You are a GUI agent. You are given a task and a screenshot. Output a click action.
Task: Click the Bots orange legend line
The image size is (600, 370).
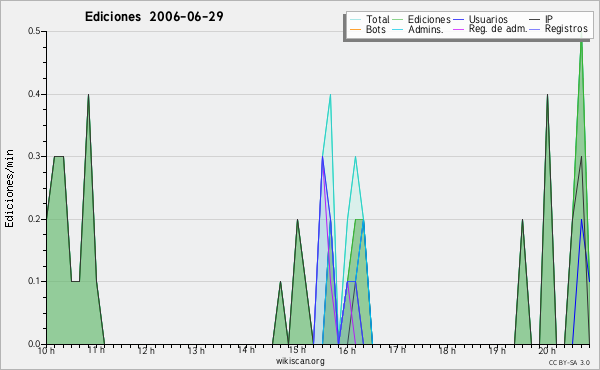tap(355, 29)
